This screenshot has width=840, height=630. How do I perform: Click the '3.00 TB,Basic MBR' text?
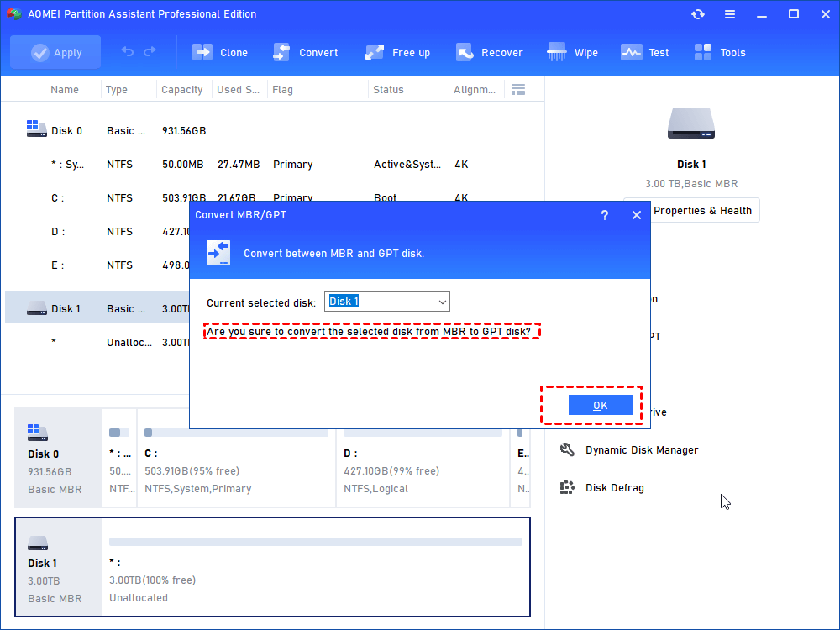click(691, 184)
